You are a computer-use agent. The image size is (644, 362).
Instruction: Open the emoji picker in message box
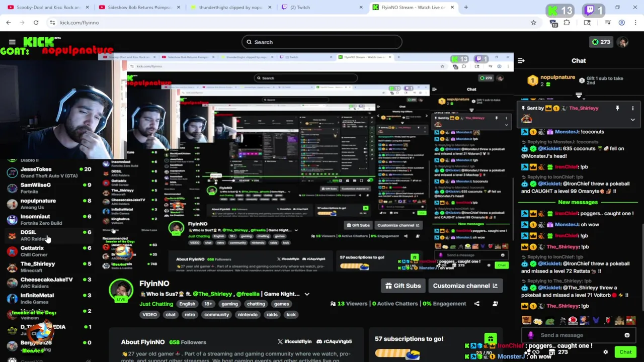click(627, 335)
